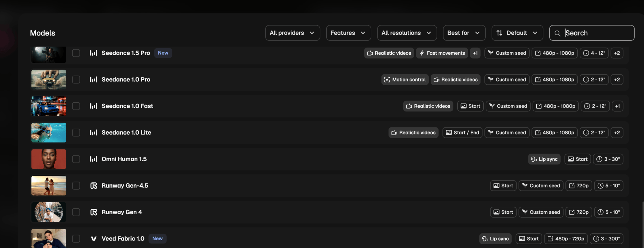Open the Veed Fabric 1.0 thumbnail
The image size is (644, 248).
[49, 238]
